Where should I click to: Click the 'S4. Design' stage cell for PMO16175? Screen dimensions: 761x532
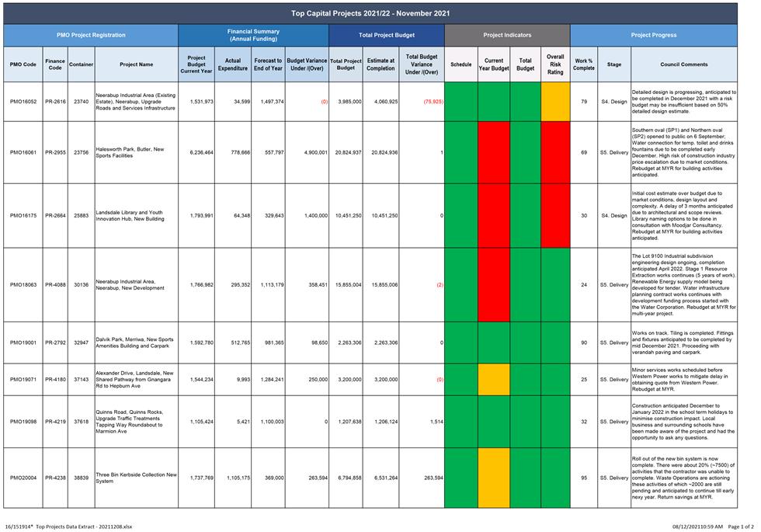[x=613, y=216]
